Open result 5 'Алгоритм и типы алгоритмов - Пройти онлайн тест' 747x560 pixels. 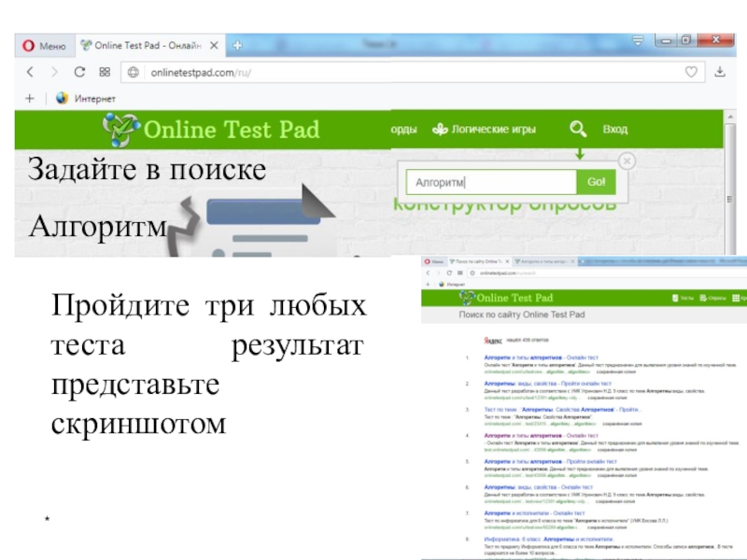550,461
